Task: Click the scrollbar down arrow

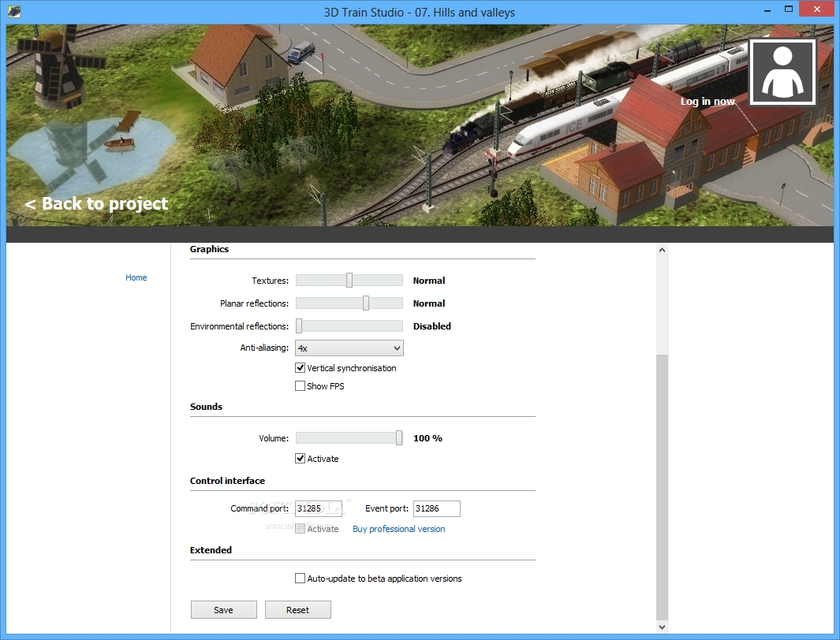Action: click(x=663, y=627)
